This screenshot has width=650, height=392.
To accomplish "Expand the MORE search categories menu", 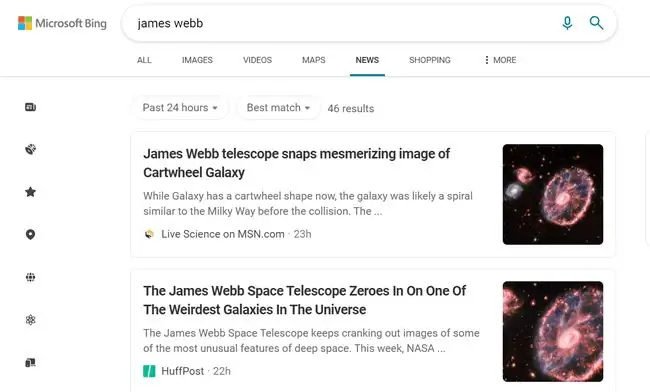I will (x=500, y=60).
